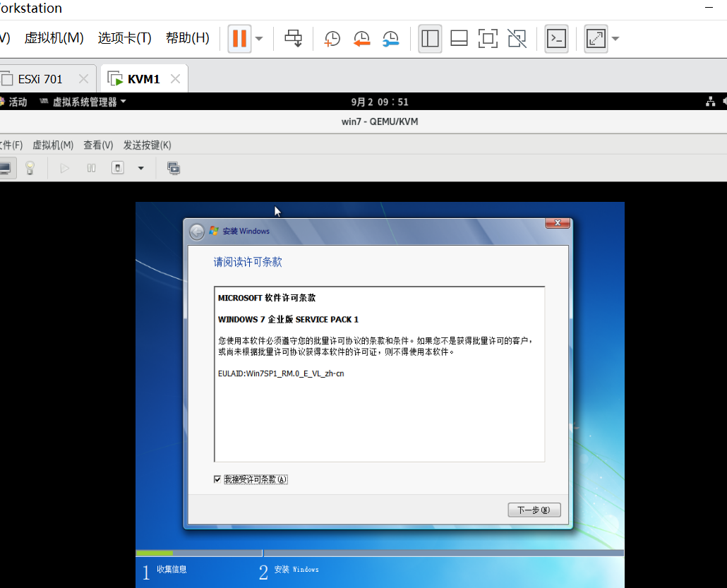
Task: Expand the shutdown options dropdown arrow
Action: tap(141, 168)
